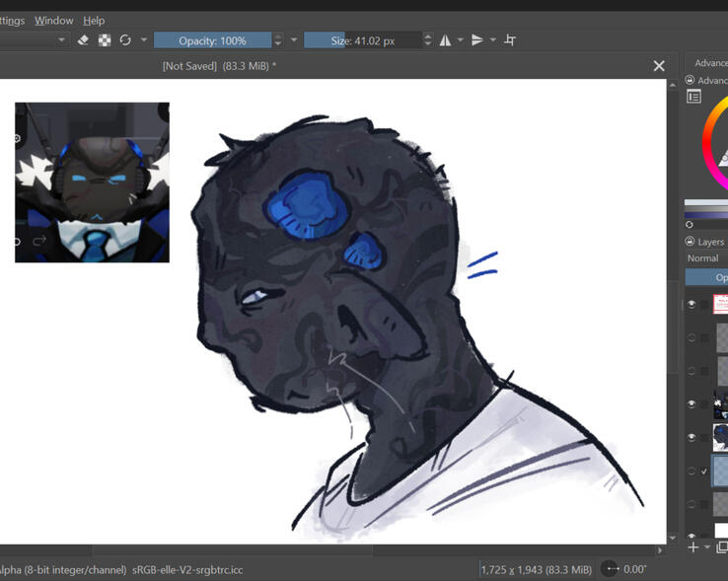Viewport: 728px width, 581px height.
Task: Add a new layer with plus icon
Action: [x=693, y=547]
